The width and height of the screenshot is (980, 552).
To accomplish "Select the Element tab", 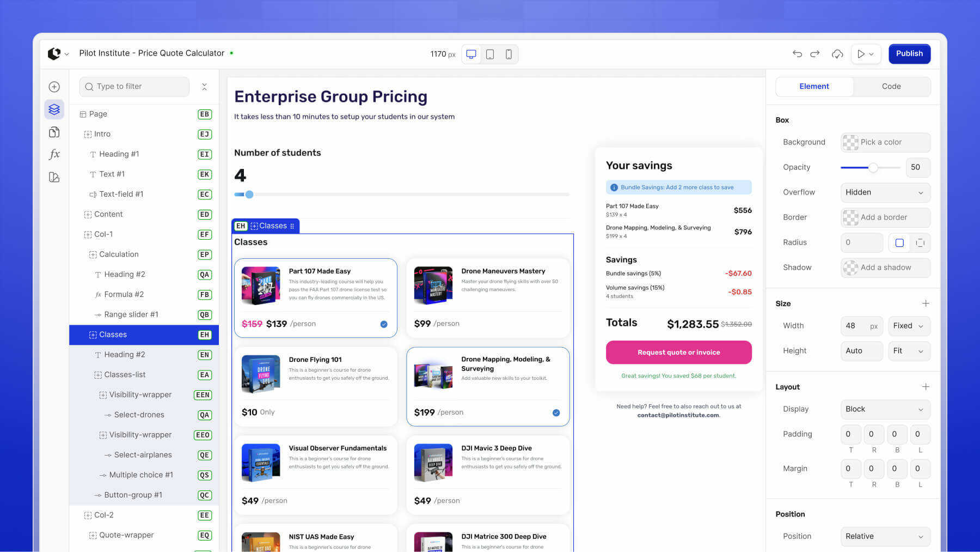I will pos(814,86).
